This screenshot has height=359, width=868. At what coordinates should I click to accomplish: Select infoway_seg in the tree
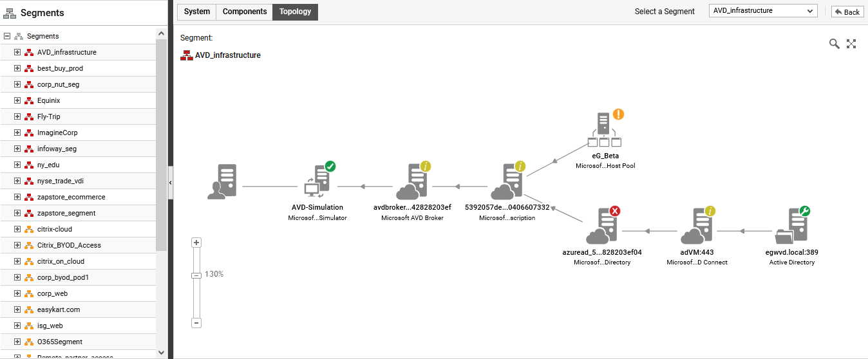click(x=57, y=149)
